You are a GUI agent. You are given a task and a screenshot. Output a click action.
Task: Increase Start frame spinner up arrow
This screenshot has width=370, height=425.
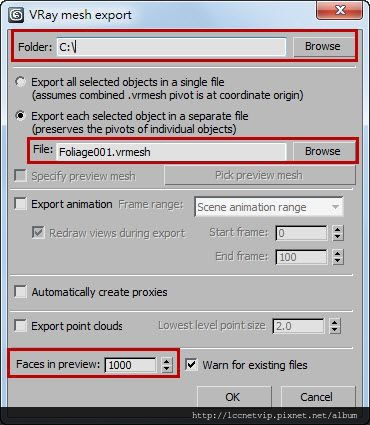pos(338,229)
